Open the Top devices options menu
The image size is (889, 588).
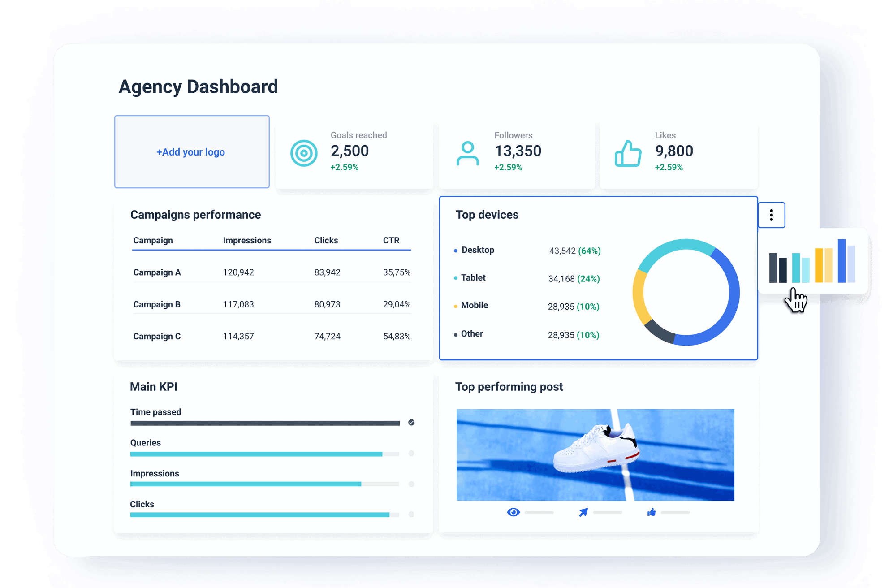point(771,216)
